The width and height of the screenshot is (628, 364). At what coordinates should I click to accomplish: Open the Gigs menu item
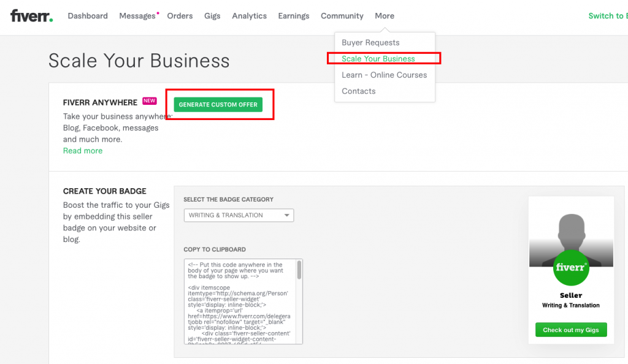pos(212,16)
